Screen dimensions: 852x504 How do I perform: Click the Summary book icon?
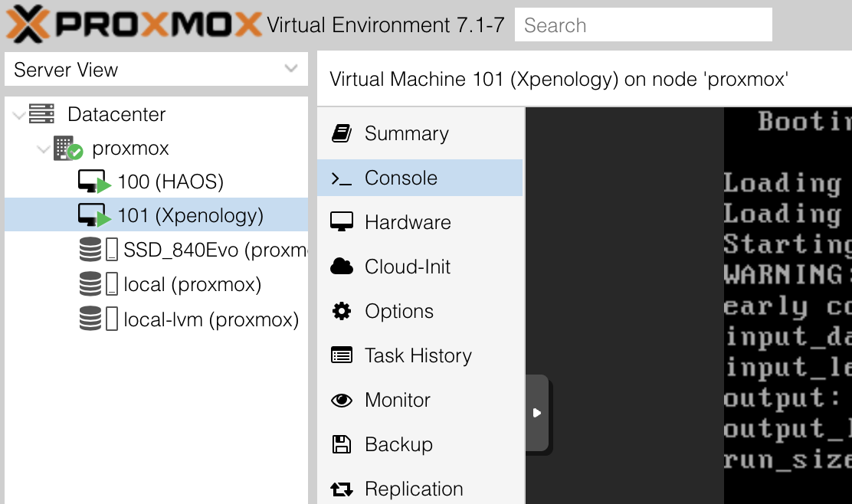342,133
